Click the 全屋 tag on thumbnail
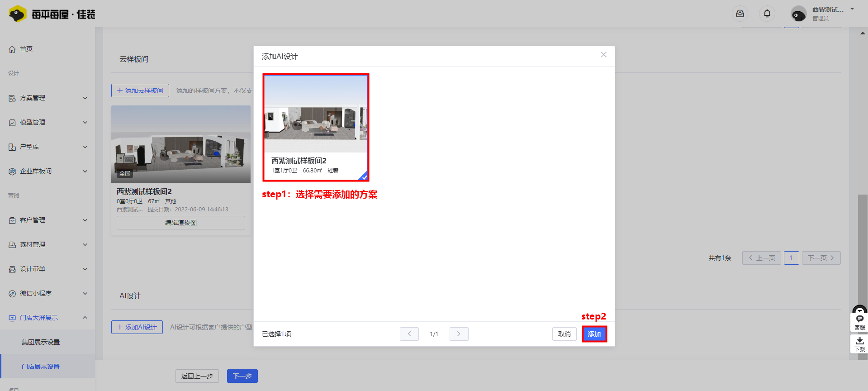 coord(125,174)
